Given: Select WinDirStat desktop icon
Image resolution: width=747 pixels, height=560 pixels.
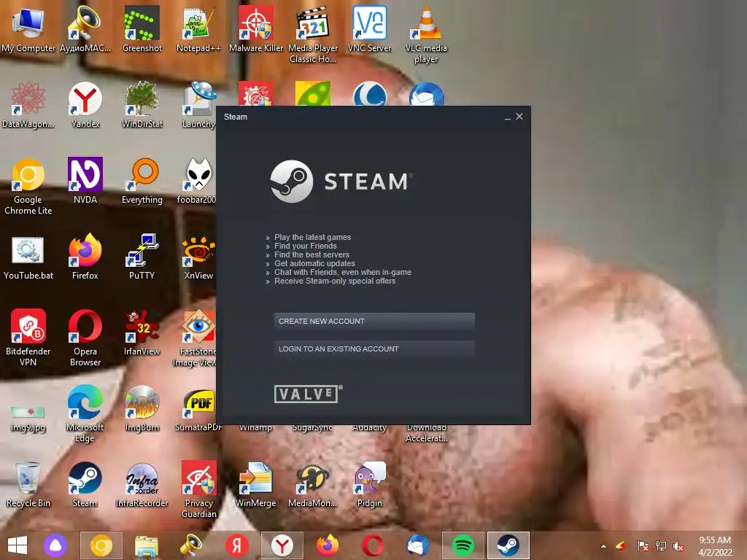Looking at the screenshot, I should [x=142, y=105].
